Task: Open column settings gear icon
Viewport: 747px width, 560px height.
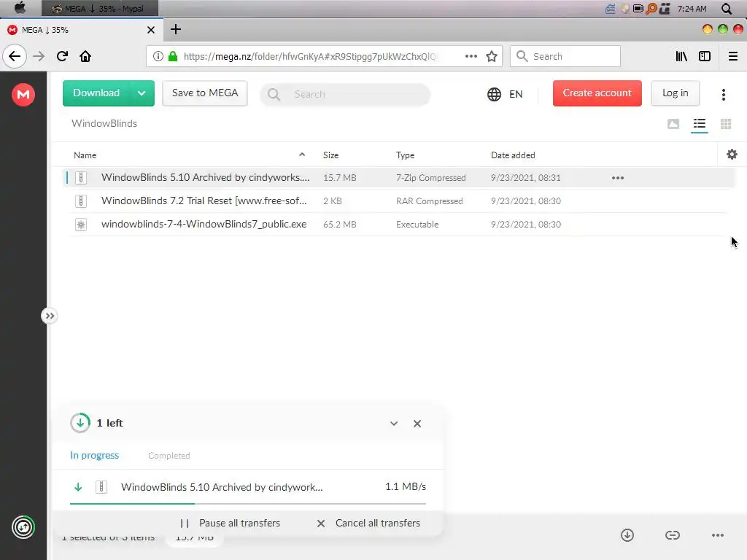Action: (732, 155)
